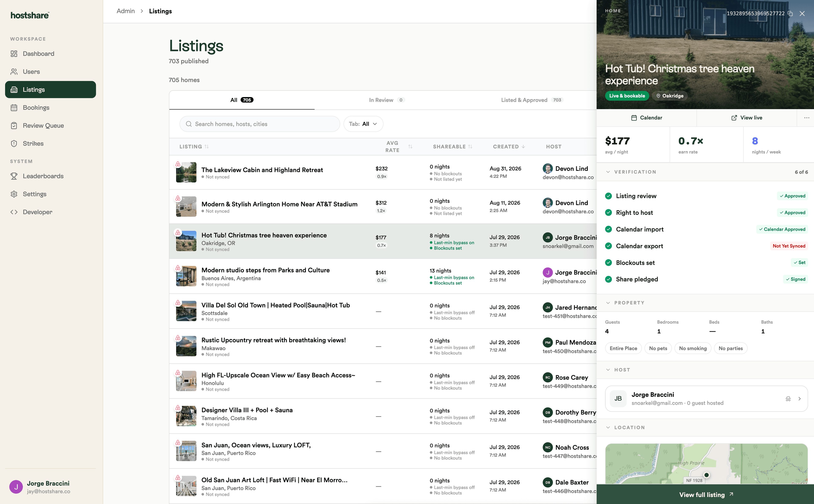Click Right to host green check icon
The image size is (814, 504).
click(609, 213)
